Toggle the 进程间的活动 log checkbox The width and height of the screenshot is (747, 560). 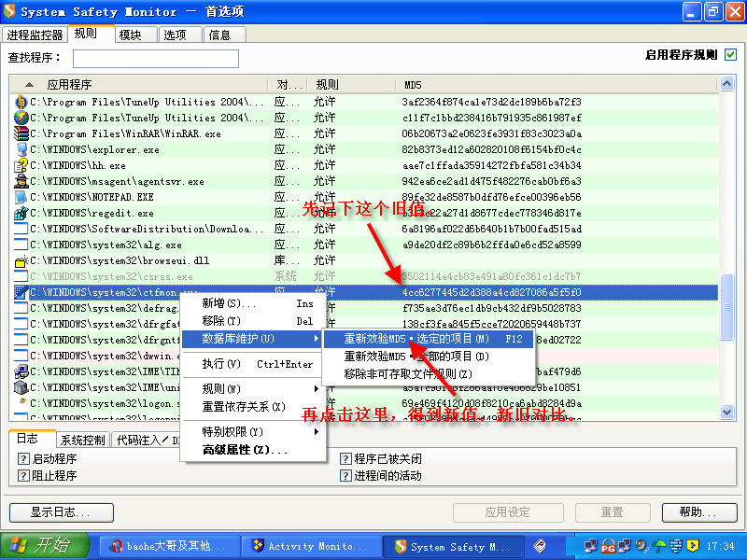click(345, 475)
